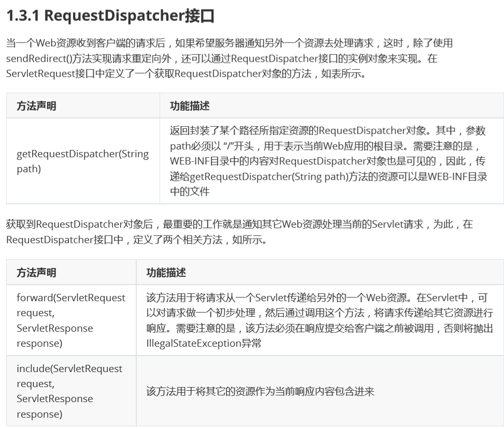Click paragraph starting 获取到RequestDispatcher对象后
This screenshot has width=504, height=429.
coord(239,232)
